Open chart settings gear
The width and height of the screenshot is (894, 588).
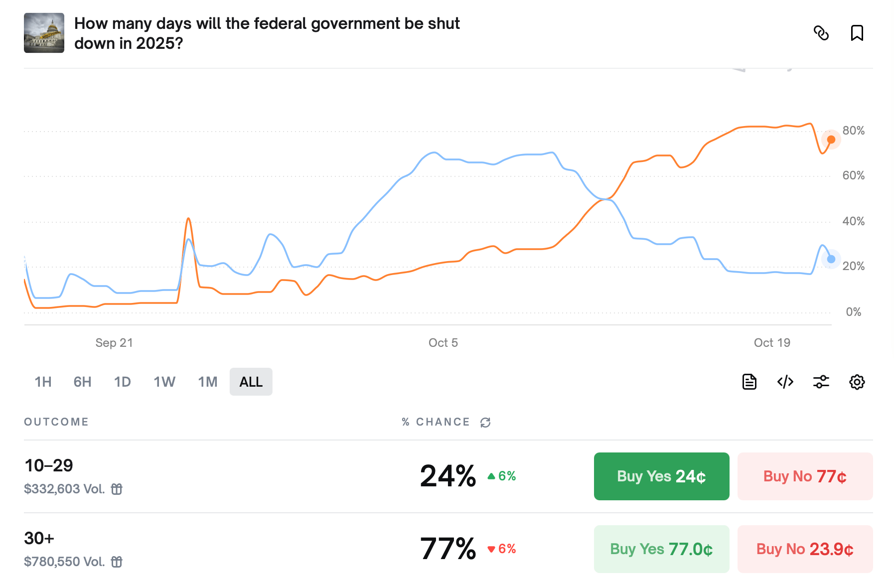(857, 382)
